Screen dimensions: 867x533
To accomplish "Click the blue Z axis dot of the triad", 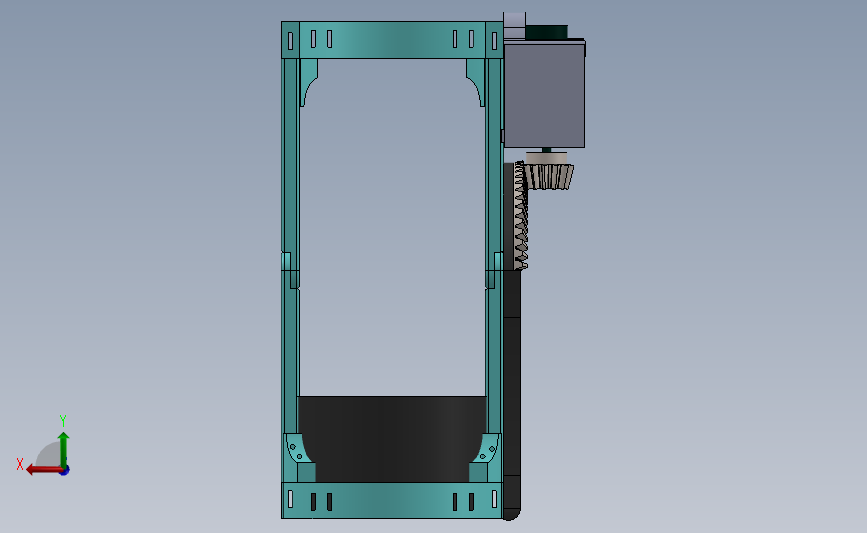I will point(65,471).
